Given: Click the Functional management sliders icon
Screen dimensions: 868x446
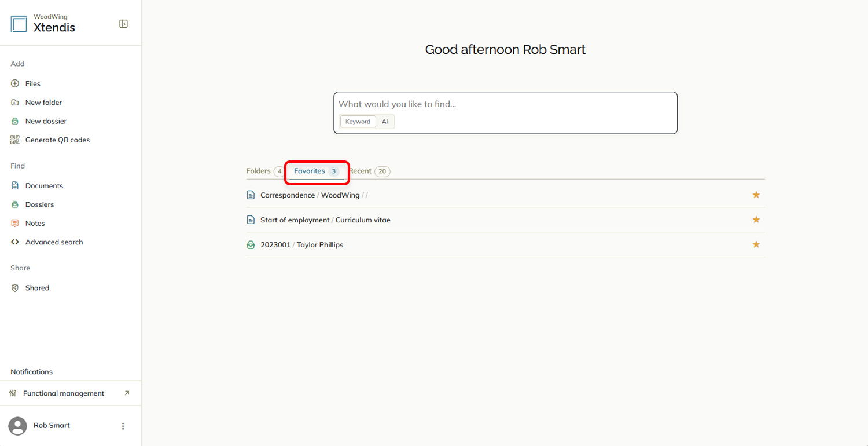Looking at the screenshot, I should (x=13, y=393).
